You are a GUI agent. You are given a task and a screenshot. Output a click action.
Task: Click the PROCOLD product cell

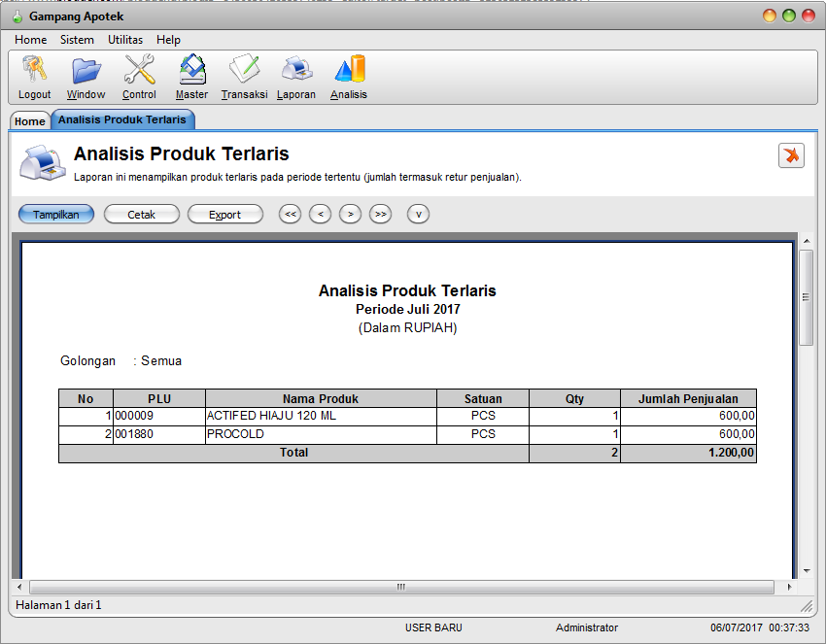coord(321,434)
